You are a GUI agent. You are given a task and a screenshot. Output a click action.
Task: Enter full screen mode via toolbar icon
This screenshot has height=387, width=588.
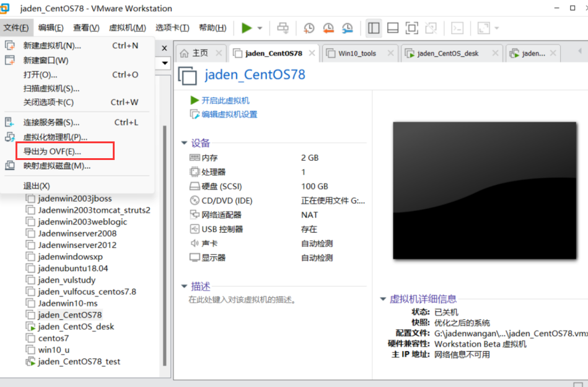pyautogui.click(x=413, y=28)
